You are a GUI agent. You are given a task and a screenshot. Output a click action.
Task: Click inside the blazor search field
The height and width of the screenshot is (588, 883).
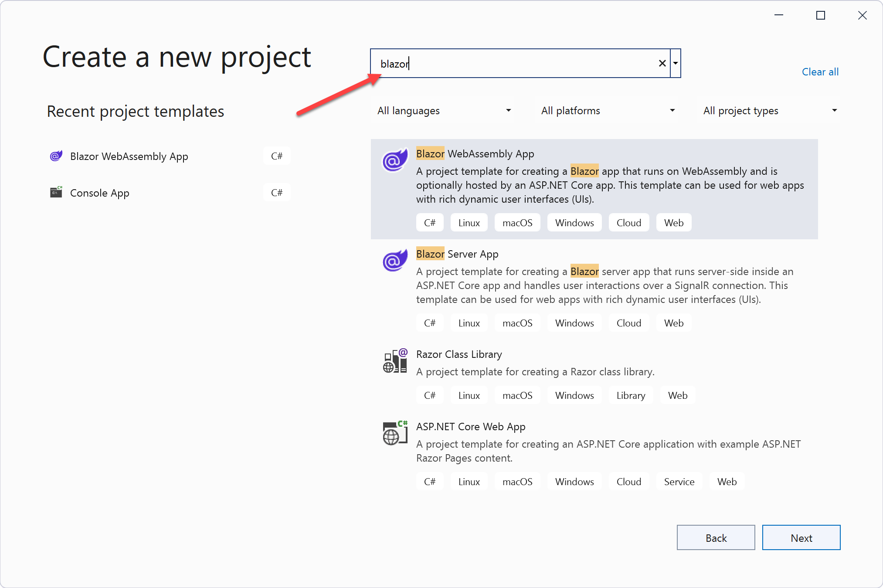point(501,63)
